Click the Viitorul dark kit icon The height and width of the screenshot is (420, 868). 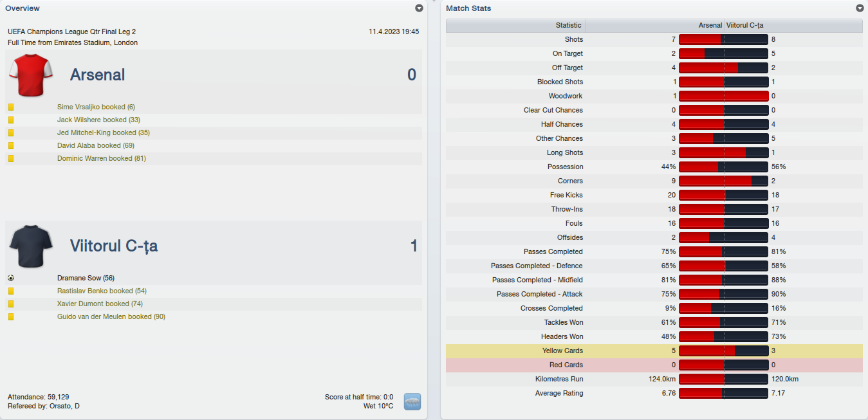point(30,246)
